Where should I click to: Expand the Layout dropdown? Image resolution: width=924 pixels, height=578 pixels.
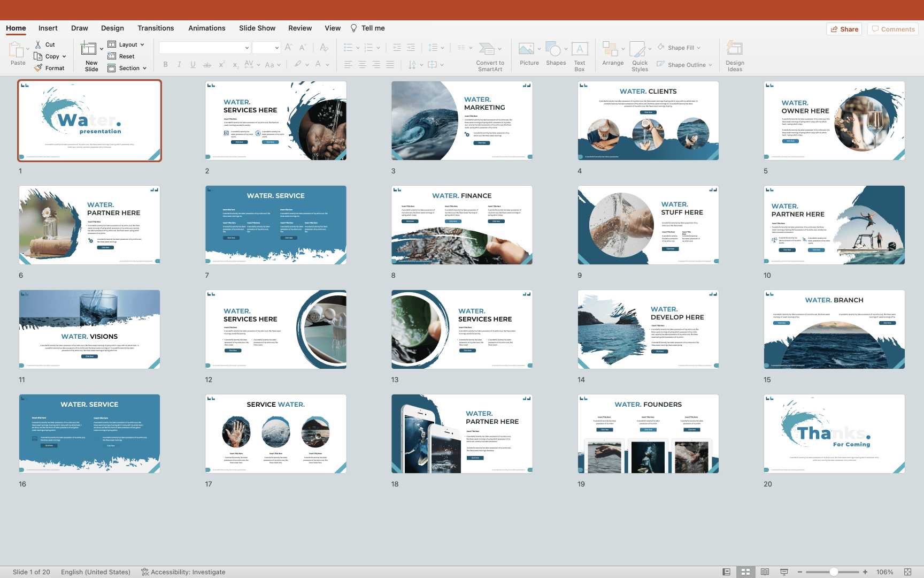(x=127, y=44)
